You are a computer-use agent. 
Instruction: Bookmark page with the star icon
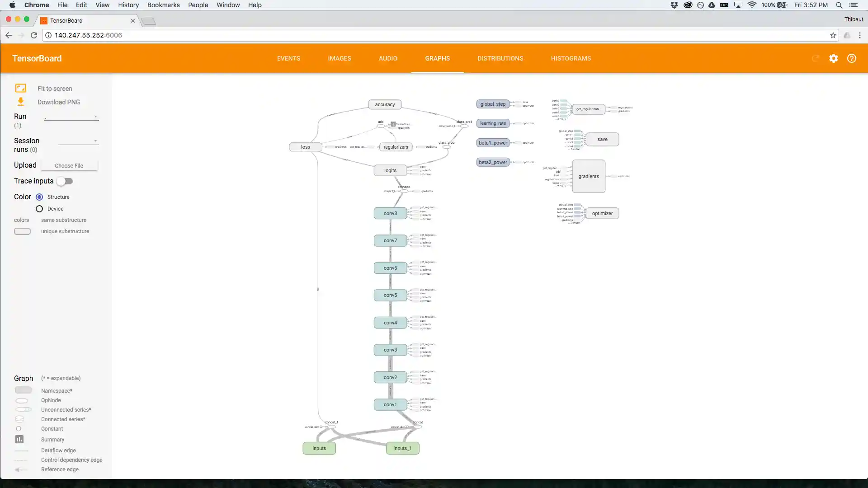833,35
